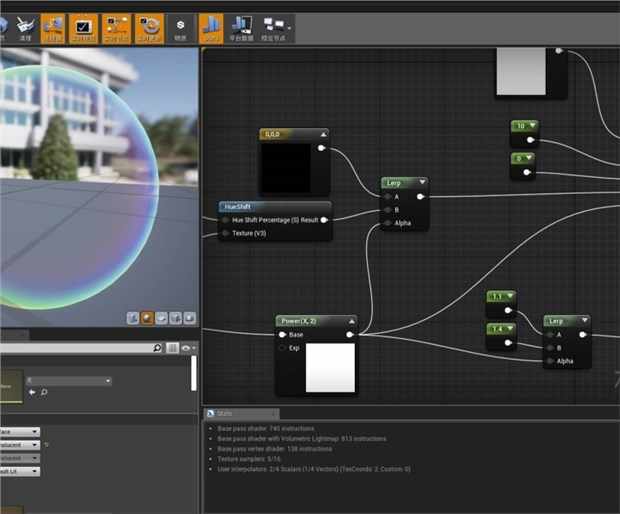Click the asset thumbnail in details panel
Viewport: 620px width, 514px height.
pyautogui.click(x=11, y=387)
